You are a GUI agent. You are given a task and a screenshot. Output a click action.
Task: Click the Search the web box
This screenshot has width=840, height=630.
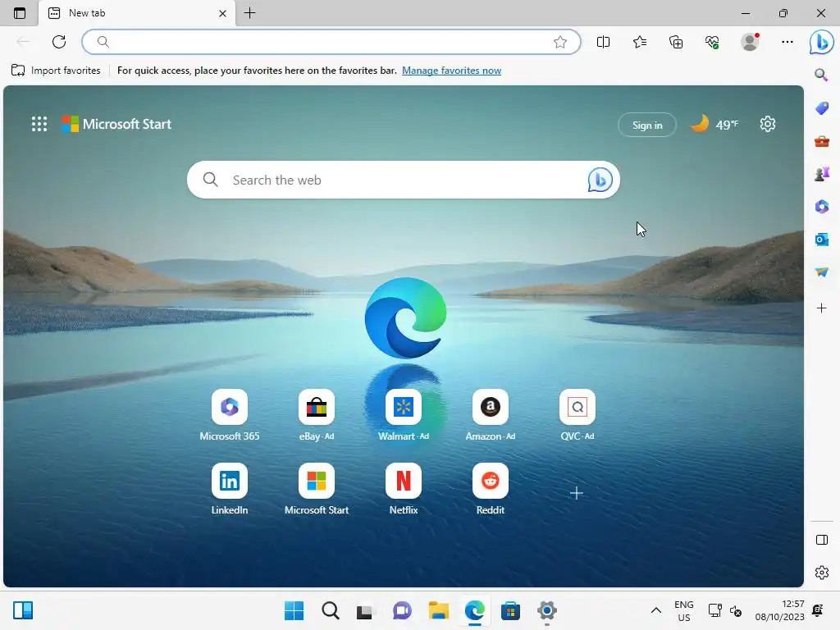click(404, 180)
